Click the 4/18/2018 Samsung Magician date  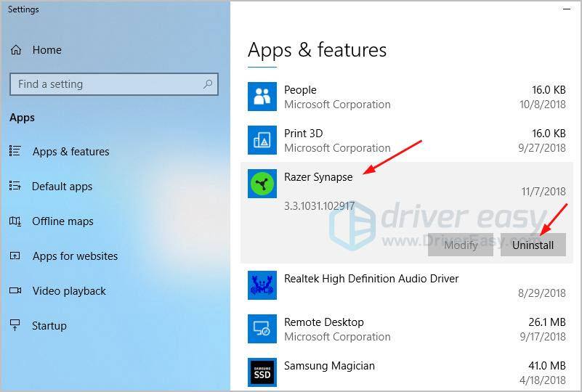pos(543,380)
